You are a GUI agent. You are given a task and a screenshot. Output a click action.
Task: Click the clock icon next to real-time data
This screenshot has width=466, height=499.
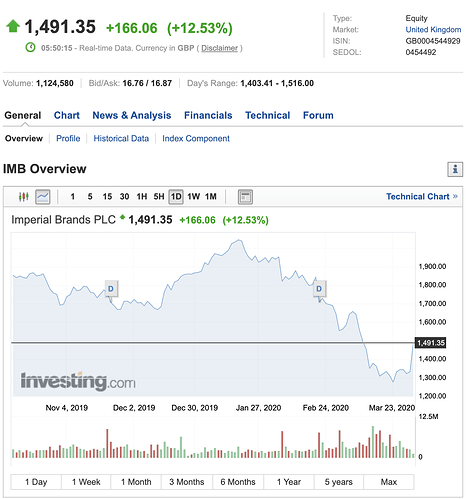[30, 47]
